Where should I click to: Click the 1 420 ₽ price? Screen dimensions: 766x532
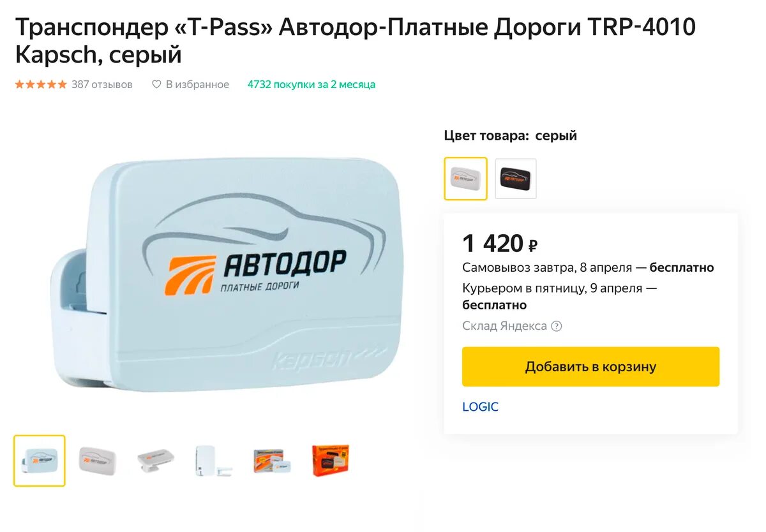click(500, 243)
